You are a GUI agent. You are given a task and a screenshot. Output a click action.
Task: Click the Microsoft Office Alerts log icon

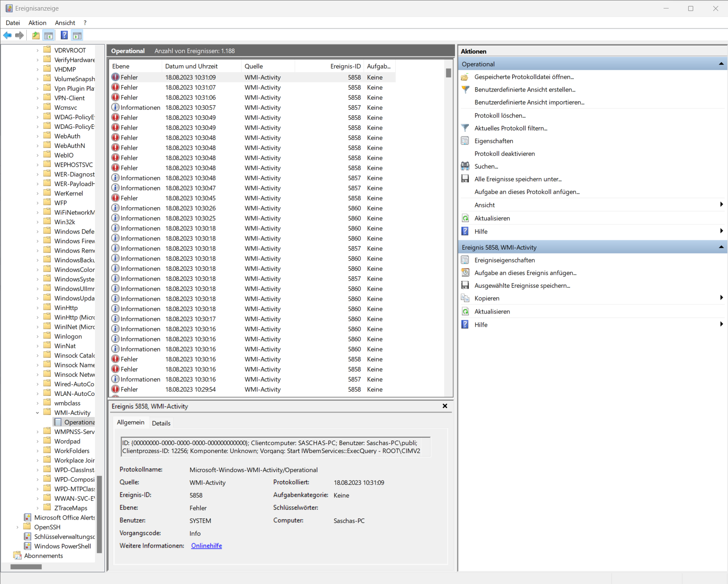coord(28,517)
